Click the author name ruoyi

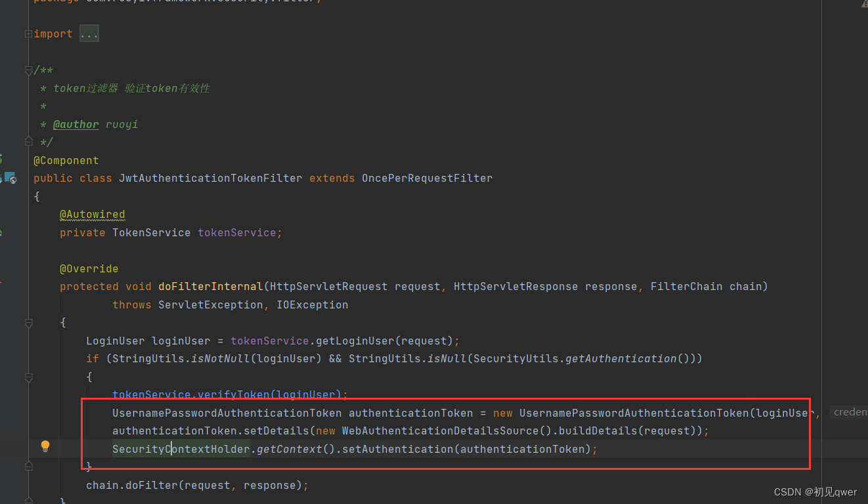(122, 125)
